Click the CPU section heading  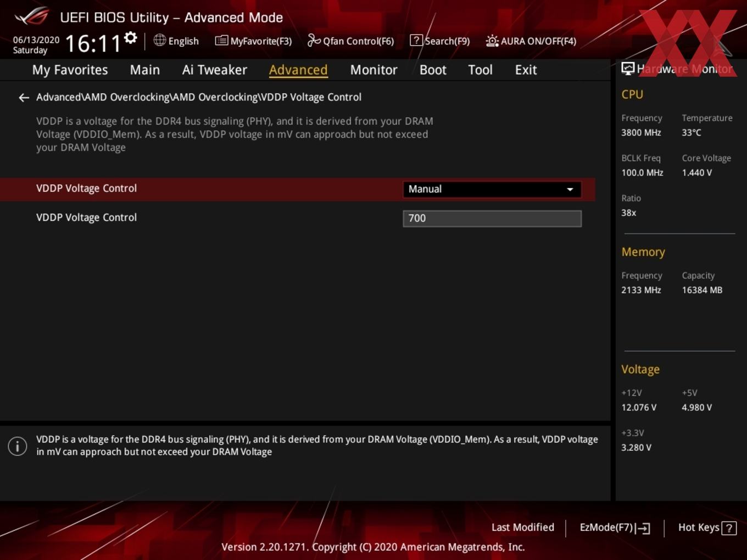click(632, 94)
